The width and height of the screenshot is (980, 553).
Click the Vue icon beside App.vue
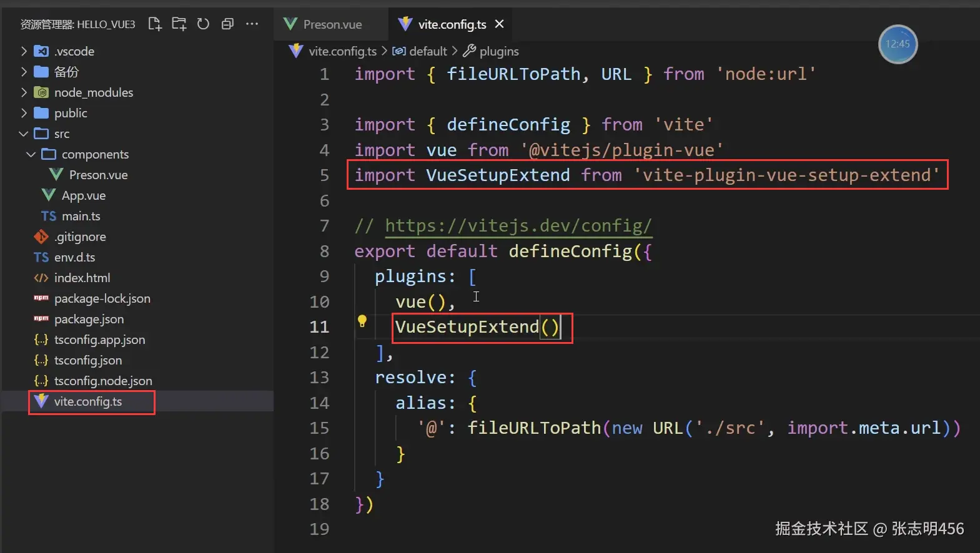point(49,195)
